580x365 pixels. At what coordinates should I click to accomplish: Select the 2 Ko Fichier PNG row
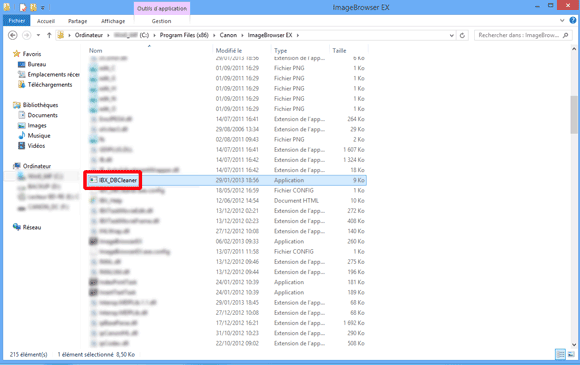[x=227, y=139]
